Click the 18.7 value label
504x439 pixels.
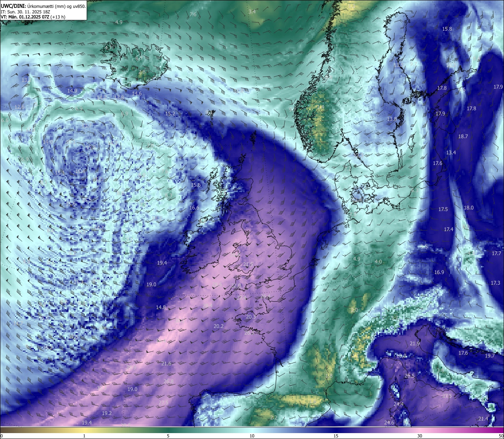pyautogui.click(x=463, y=136)
